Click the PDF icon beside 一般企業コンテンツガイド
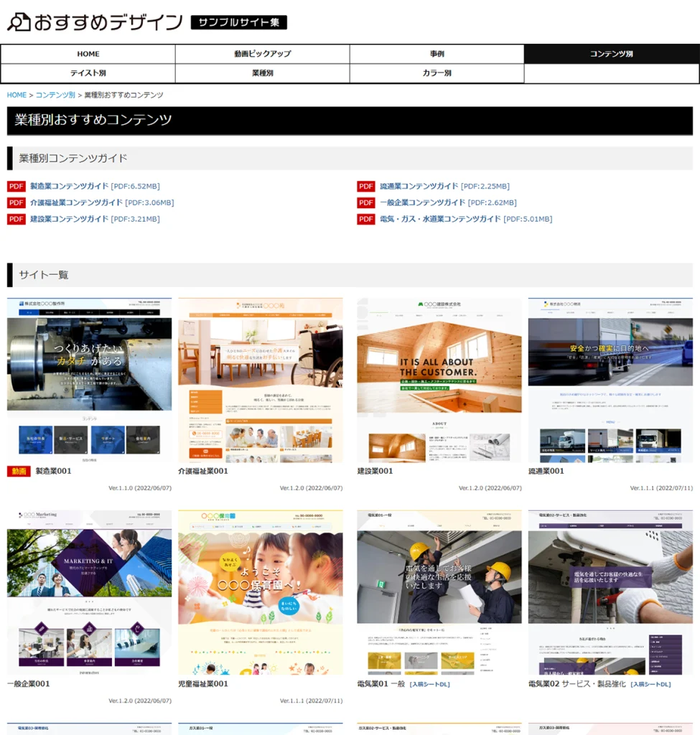Screen dimensions: 700x735 click(x=366, y=203)
